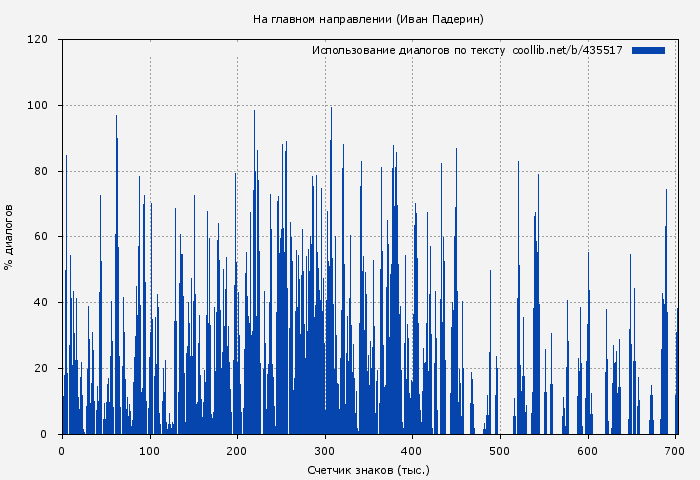The width and height of the screenshot is (700, 480).
Task: Click the 40 tick label on vertical axis
Action: pos(41,303)
